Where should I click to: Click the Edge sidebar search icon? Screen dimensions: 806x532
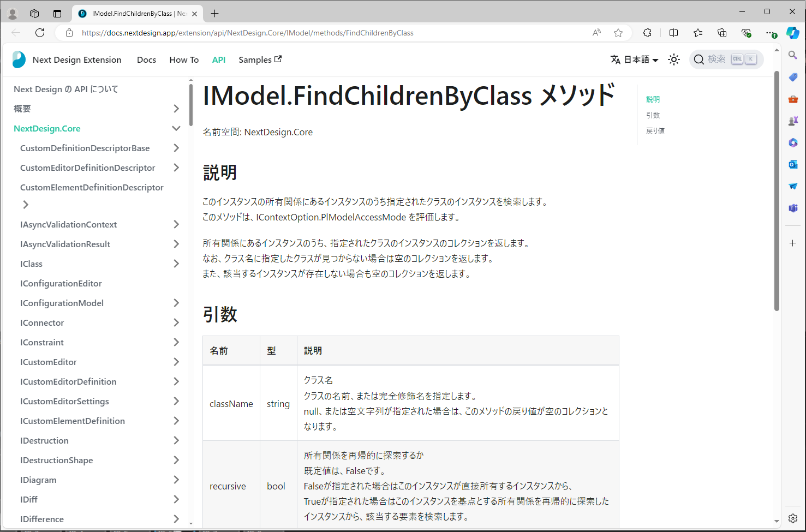(793, 55)
